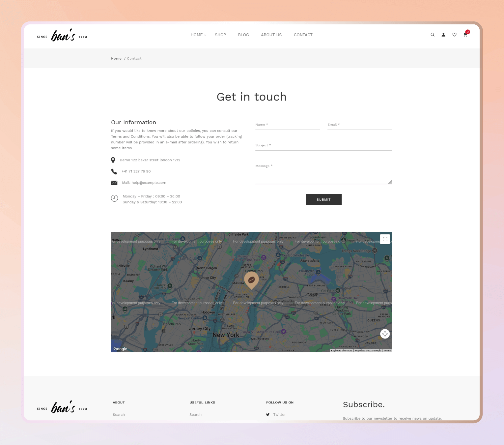This screenshot has height=445, width=504.
Task: Click the ban's logo in header
Action: click(62, 35)
